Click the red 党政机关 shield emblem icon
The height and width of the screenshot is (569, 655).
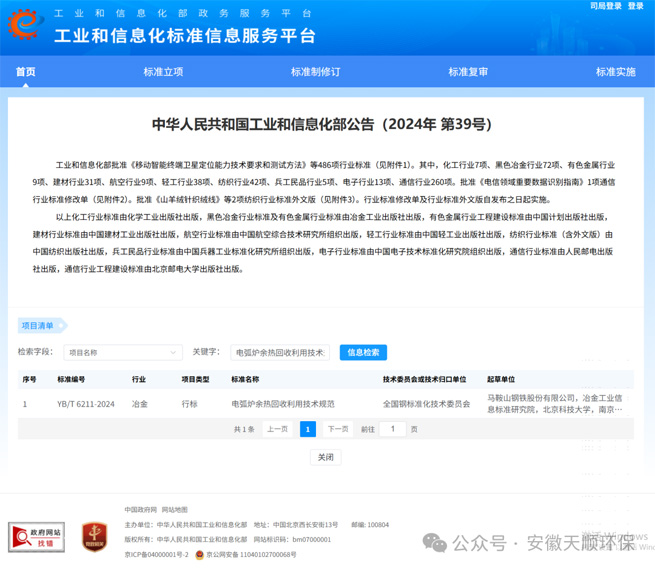tap(94, 537)
